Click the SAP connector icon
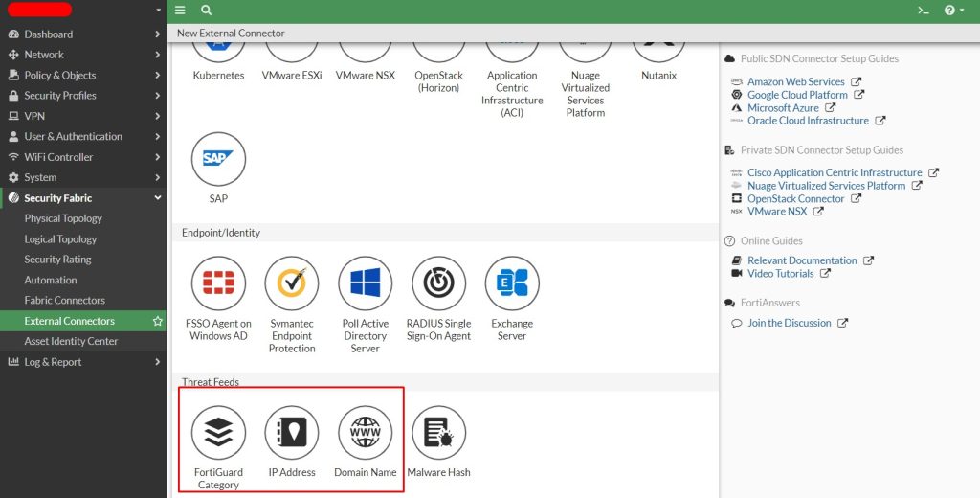The height and width of the screenshot is (498, 980). coord(218,160)
